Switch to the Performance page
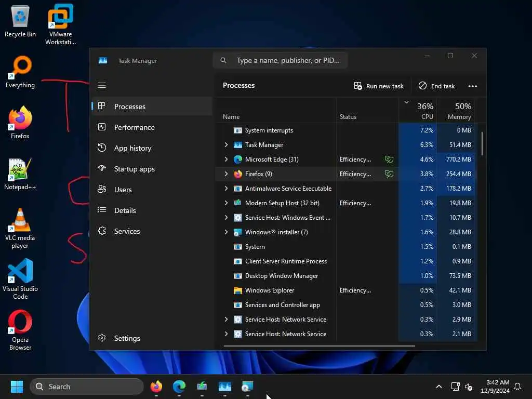This screenshot has height=399, width=532. tap(152, 127)
